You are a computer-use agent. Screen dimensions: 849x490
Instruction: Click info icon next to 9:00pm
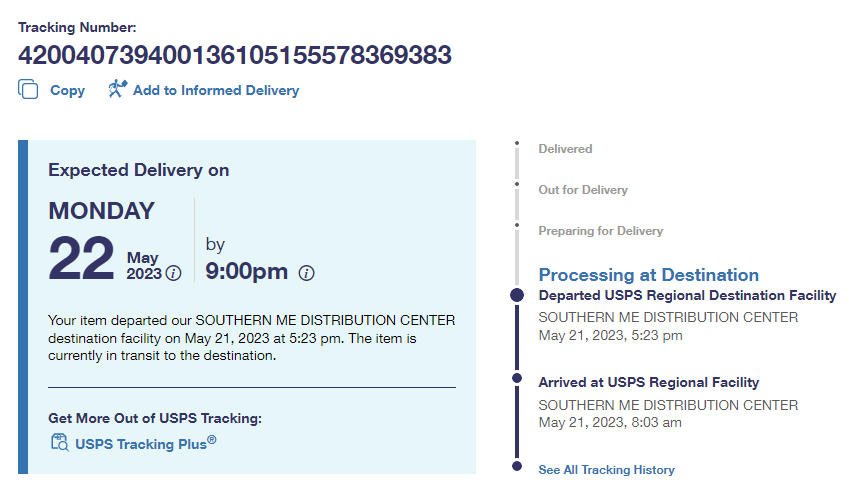coord(307,273)
